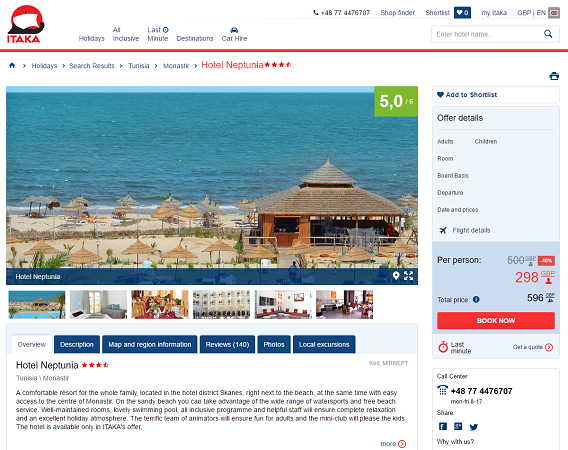The height and width of the screenshot is (450, 568).
Task: Click the search magnifier icon
Action: coord(548,34)
